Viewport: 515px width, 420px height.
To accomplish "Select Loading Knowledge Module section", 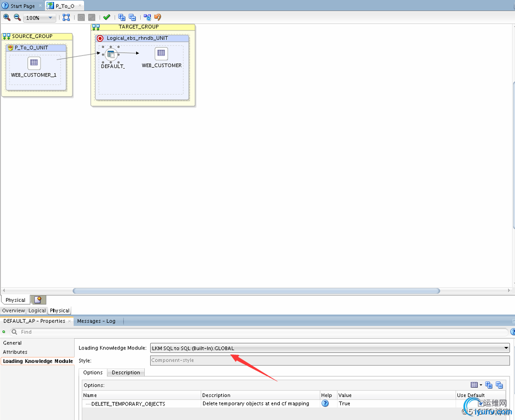I will [38, 361].
